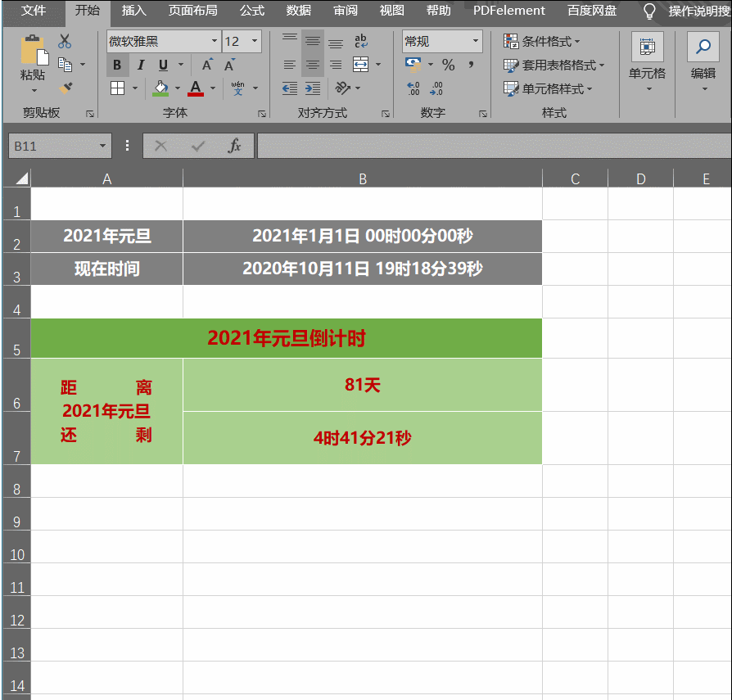Expand font color options arrow

tap(213, 88)
